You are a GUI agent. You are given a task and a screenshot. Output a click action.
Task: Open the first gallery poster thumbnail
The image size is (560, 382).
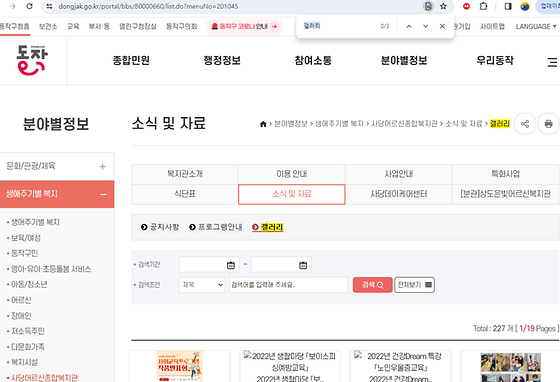point(179,366)
